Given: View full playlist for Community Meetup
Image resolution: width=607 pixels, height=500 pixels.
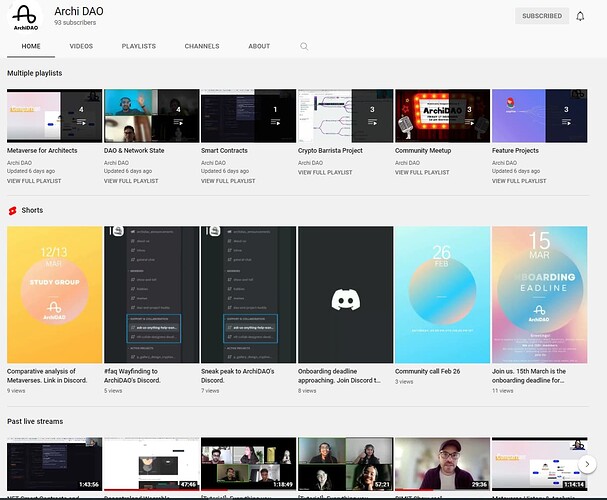Looking at the screenshot, I should point(422,172).
